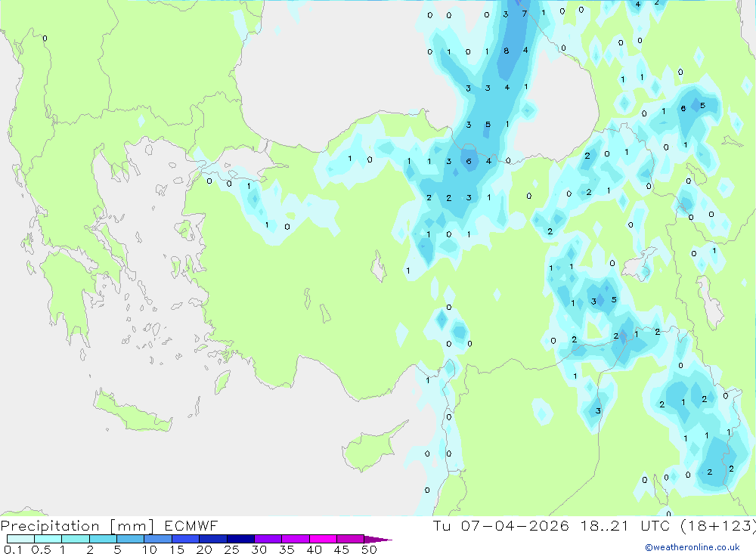Click the 30–35 mm legend color swatch
The width and height of the screenshot is (756, 554).
pos(268,539)
